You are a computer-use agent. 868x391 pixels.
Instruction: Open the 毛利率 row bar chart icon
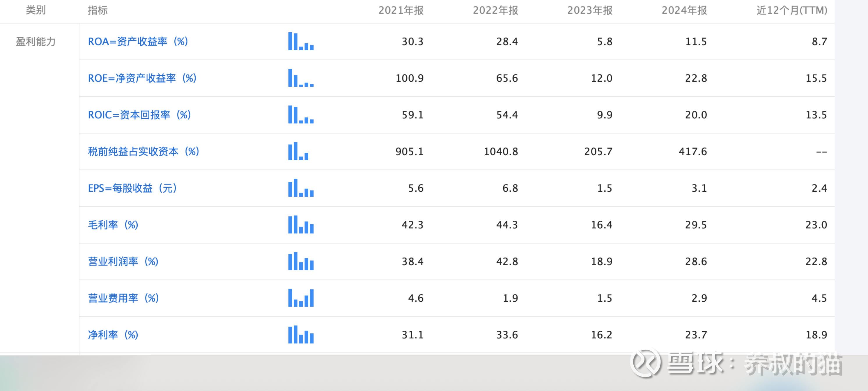click(301, 225)
